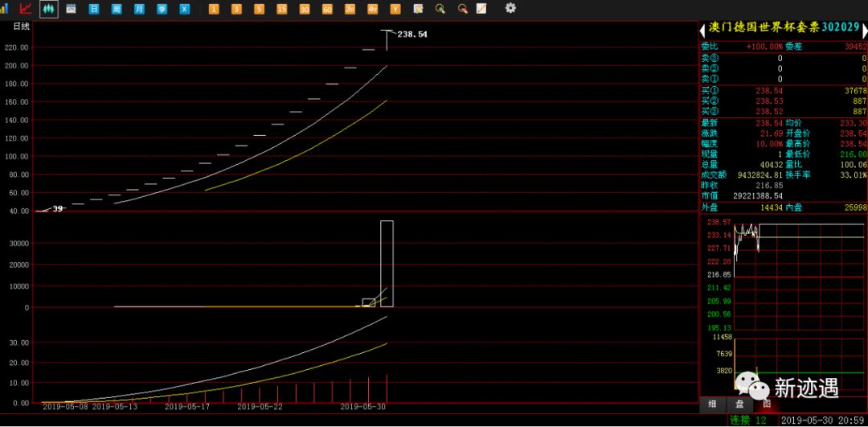Image resolution: width=868 pixels, height=427 pixels.
Task: Open the calendar icon in toolbar
Action: click(71, 9)
